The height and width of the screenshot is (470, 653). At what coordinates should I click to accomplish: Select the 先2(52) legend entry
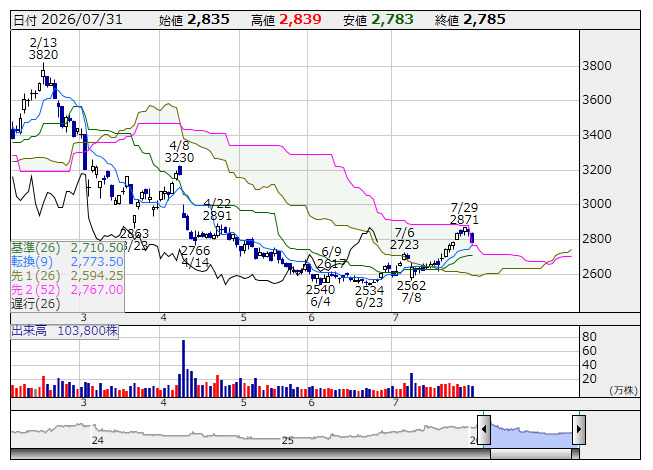click(x=35, y=290)
